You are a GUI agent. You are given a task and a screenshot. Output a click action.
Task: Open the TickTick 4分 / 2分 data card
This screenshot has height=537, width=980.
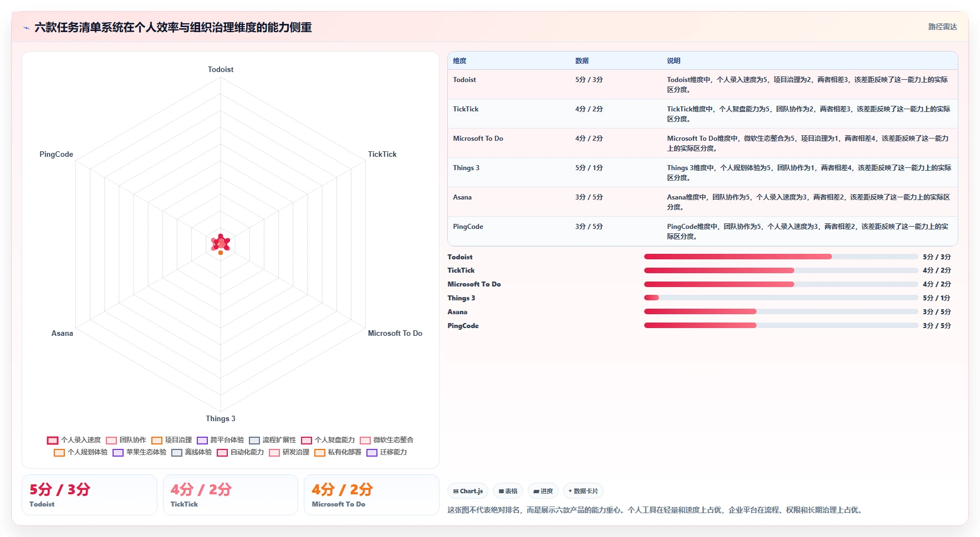tap(230, 495)
